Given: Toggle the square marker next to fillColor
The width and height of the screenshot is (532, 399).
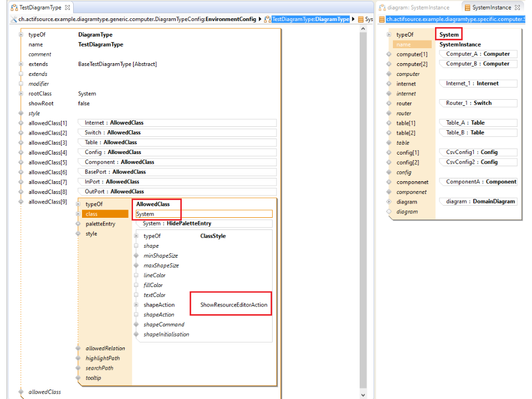Looking at the screenshot, I should coord(136,285).
